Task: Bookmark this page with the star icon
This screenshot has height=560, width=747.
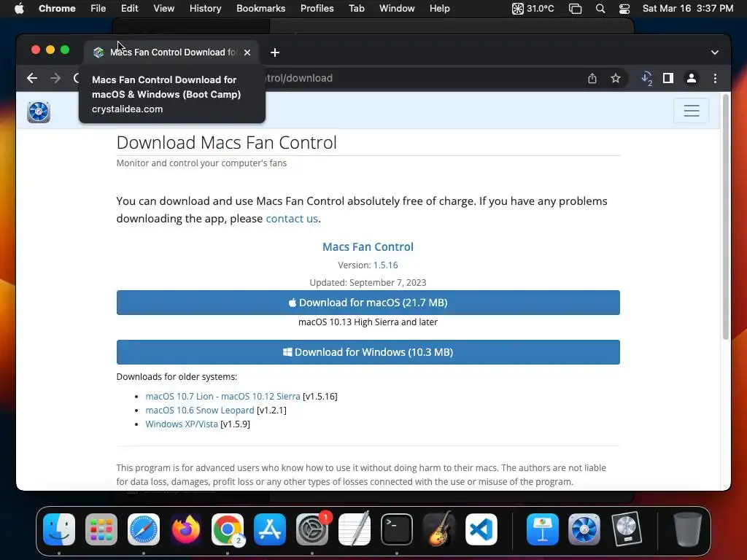Action: 616,78
